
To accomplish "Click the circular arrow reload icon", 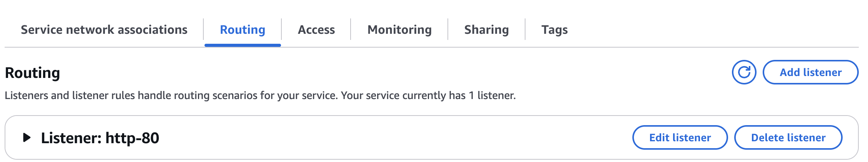I will tap(744, 72).
